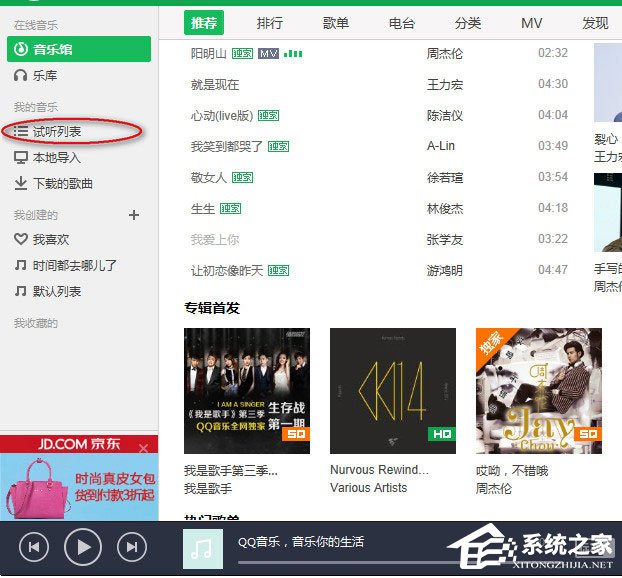Click the 独家 badge beside 阳明山
622x578 pixels.
pos(242,54)
